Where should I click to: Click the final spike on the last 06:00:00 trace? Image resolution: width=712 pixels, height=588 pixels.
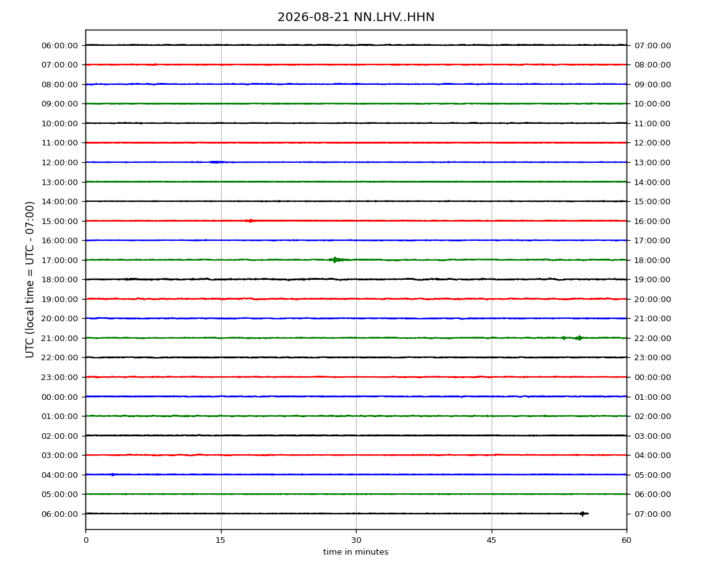(x=583, y=514)
